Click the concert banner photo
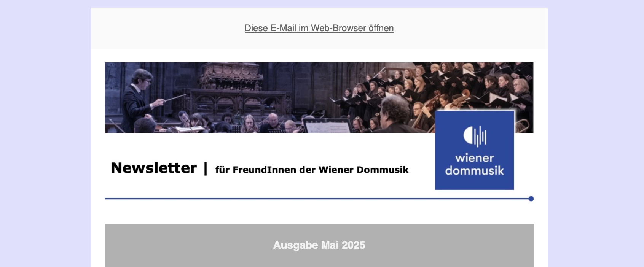This screenshot has height=267, width=644. pyautogui.click(x=319, y=98)
